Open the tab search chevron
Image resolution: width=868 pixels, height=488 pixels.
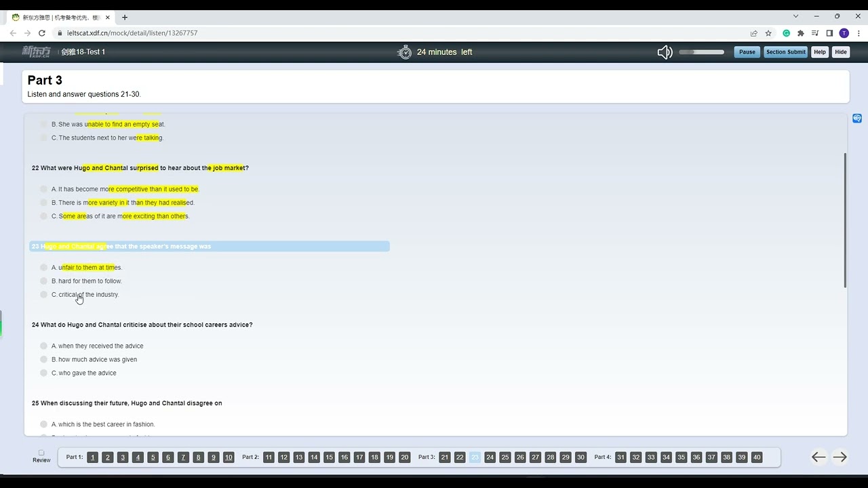point(796,16)
